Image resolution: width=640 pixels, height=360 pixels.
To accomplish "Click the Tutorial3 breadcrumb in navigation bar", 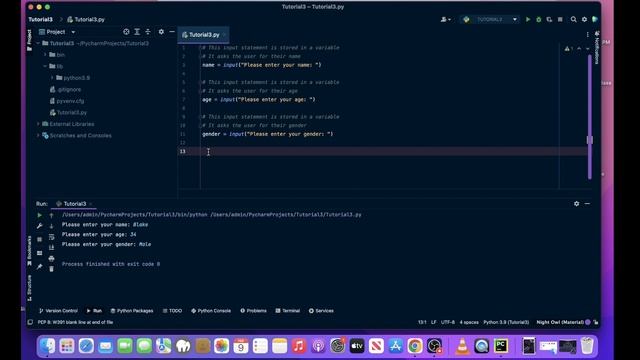I will pyautogui.click(x=40, y=19).
